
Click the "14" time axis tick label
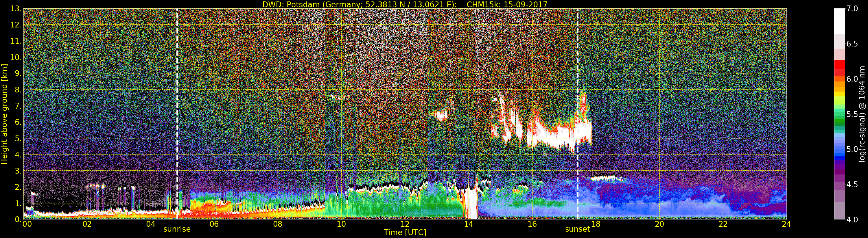468,224
